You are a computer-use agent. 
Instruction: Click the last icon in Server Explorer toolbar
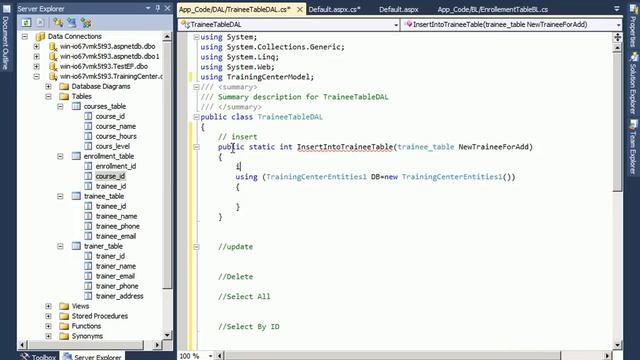click(x=86, y=22)
